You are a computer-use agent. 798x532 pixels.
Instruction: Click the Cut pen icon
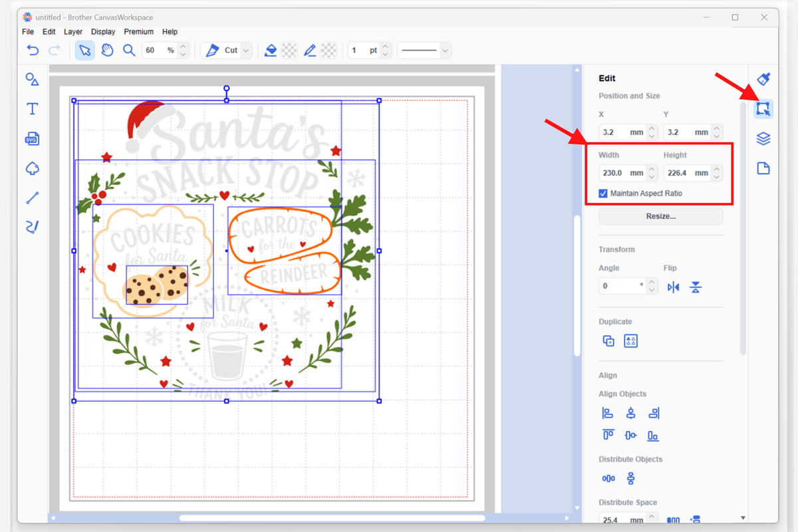[x=212, y=50]
